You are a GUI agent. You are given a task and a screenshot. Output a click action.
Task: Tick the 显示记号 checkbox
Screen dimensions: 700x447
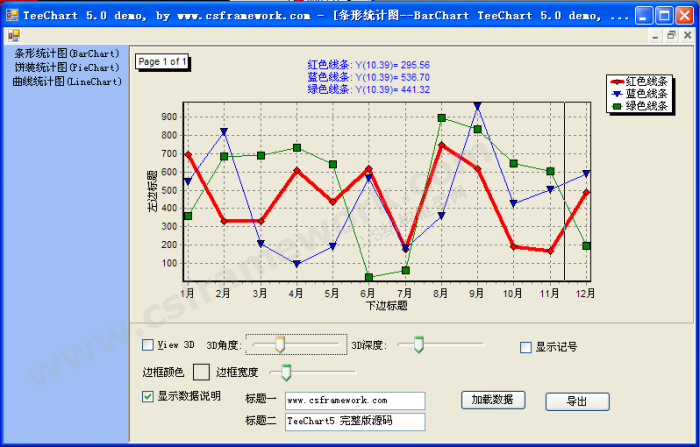[x=526, y=347]
